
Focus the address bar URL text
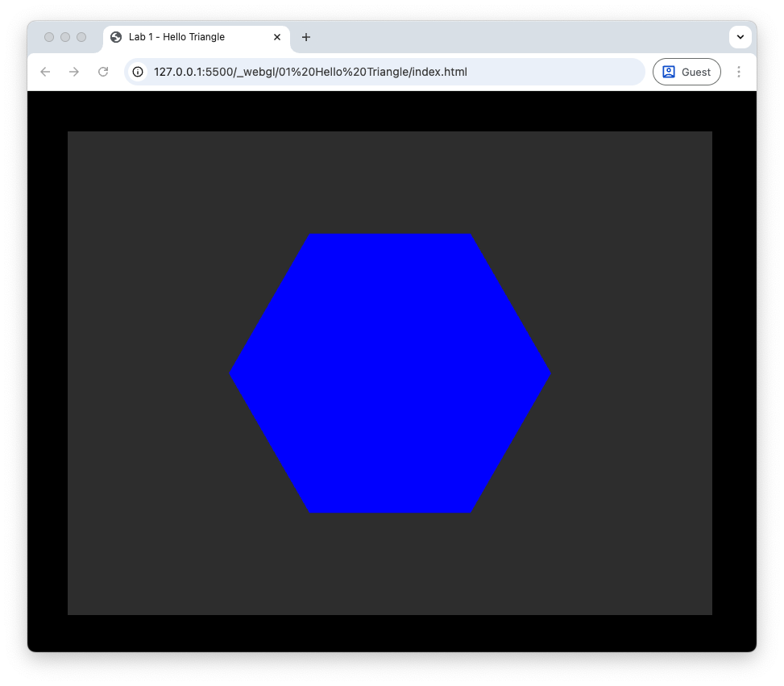310,72
